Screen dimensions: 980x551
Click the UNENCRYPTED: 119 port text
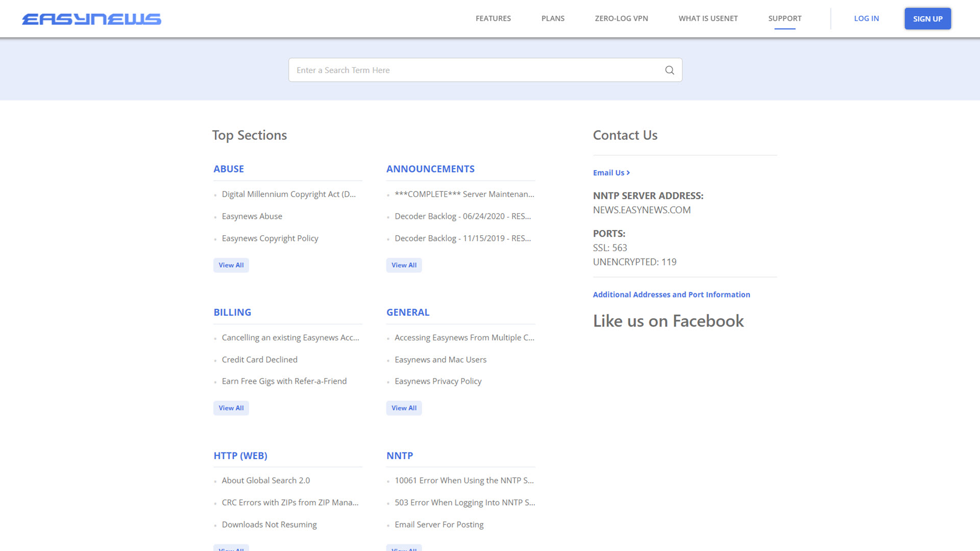click(634, 262)
